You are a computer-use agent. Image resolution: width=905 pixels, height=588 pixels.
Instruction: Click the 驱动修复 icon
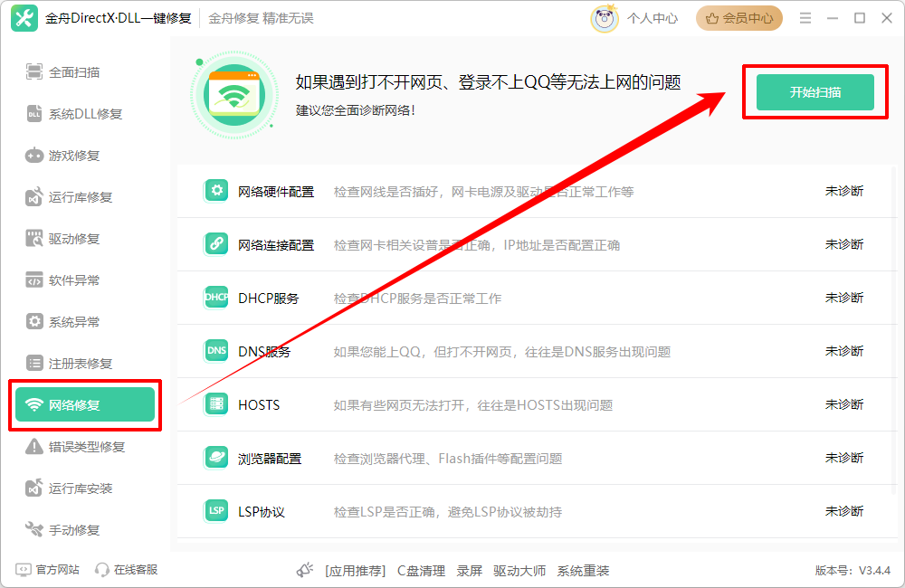tap(34, 238)
